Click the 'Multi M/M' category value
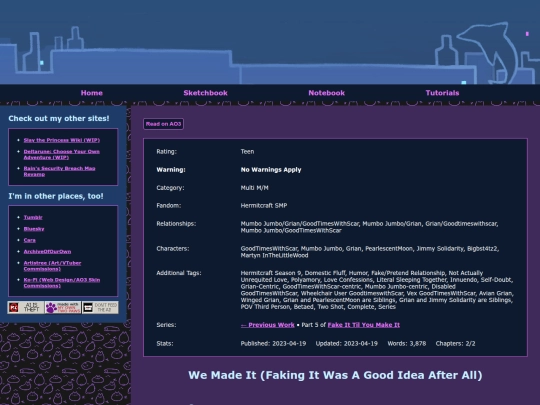Viewport: 540px width, 405px height. [255, 188]
